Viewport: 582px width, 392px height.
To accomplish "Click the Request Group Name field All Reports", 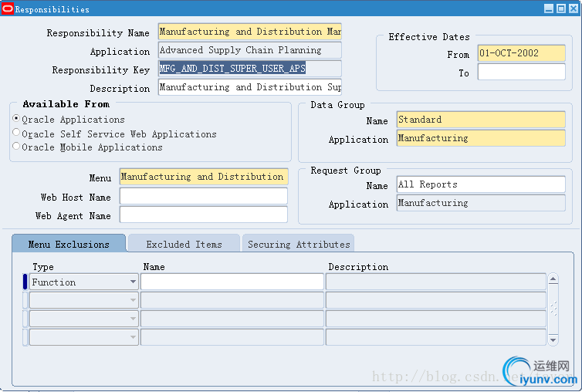I will pyautogui.click(x=481, y=184).
